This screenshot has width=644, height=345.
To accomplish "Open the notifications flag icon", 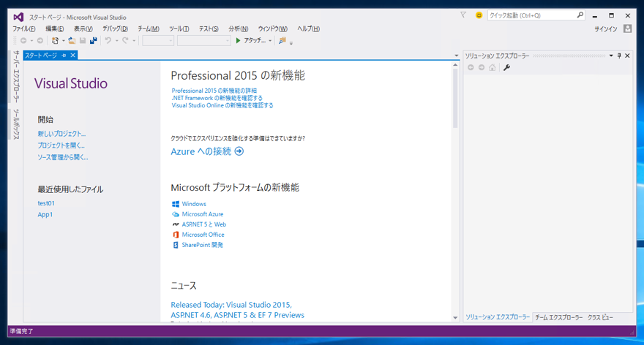I will 463,15.
